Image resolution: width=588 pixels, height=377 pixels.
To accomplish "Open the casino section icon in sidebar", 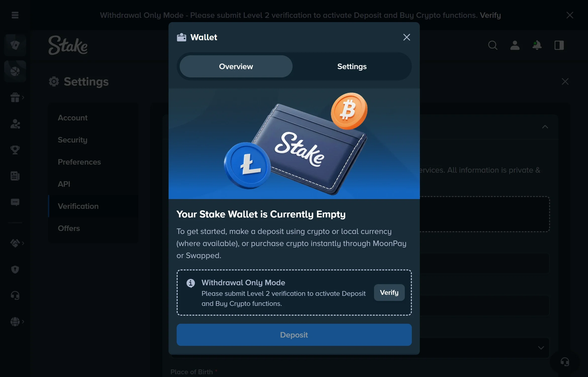I will (x=15, y=45).
